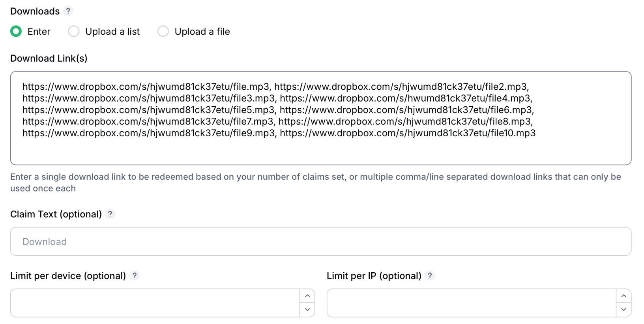Open the Limit per device help icon
This screenshot has width=644, height=324.
click(135, 275)
